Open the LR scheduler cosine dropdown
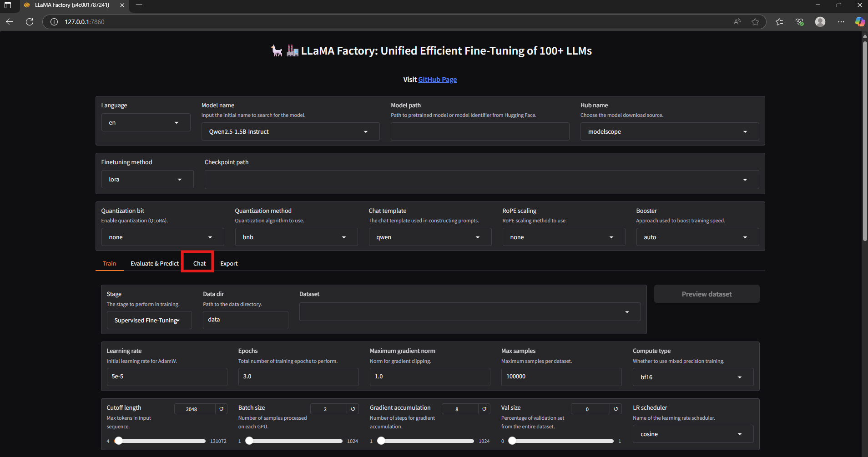 (693, 434)
